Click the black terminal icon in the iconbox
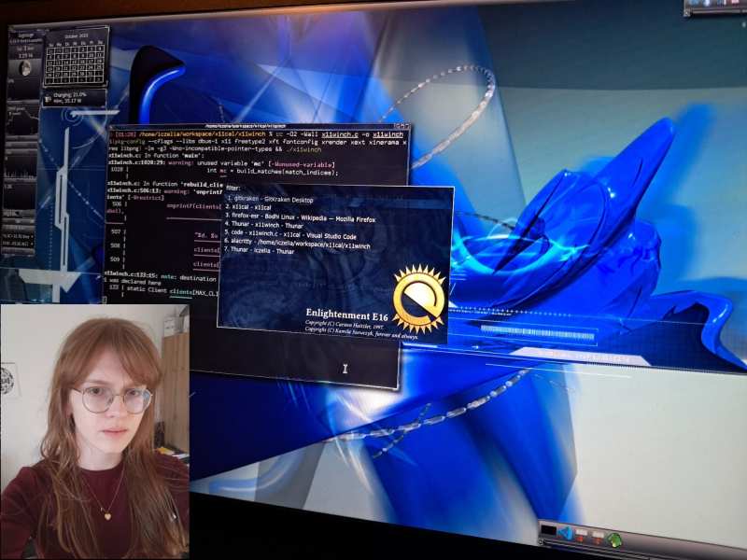 [x=548, y=532]
